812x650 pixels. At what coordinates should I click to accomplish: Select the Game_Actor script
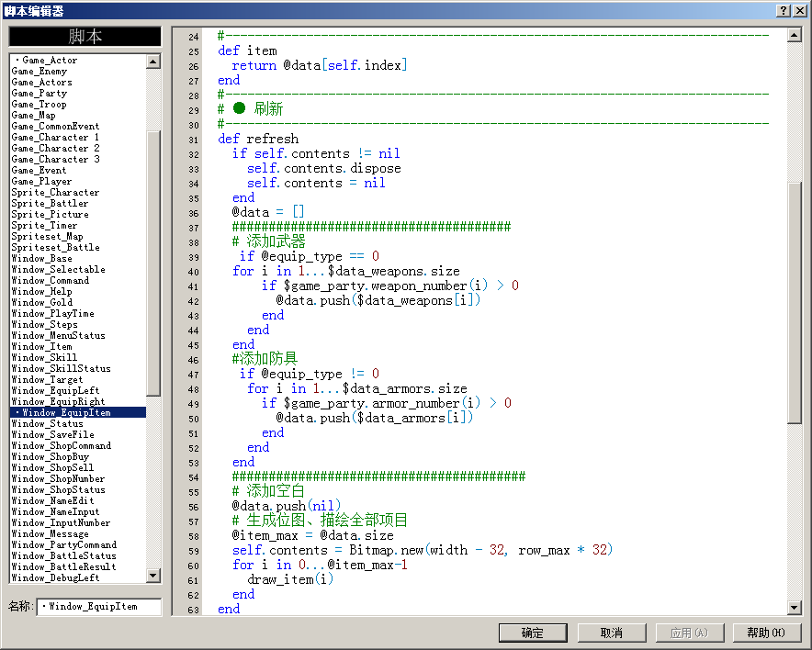[x=78, y=61]
